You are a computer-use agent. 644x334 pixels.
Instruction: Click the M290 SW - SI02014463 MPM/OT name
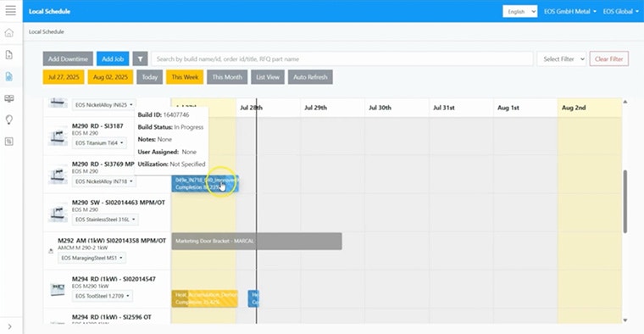pos(119,203)
